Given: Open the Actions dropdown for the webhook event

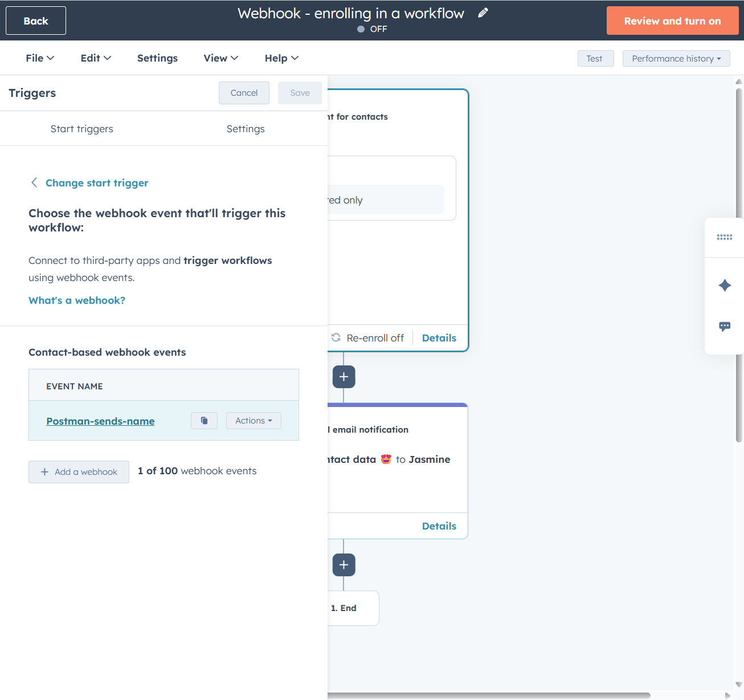Looking at the screenshot, I should (x=253, y=420).
